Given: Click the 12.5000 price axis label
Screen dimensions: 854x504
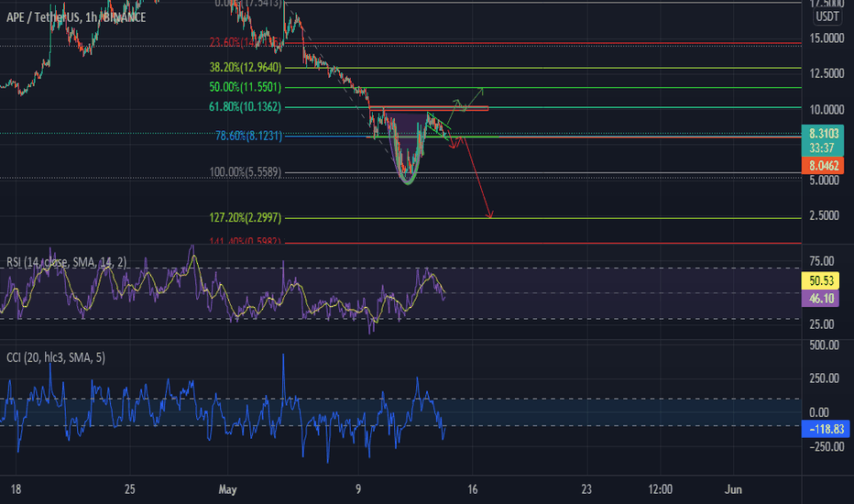Looking at the screenshot, I should pos(827,73).
